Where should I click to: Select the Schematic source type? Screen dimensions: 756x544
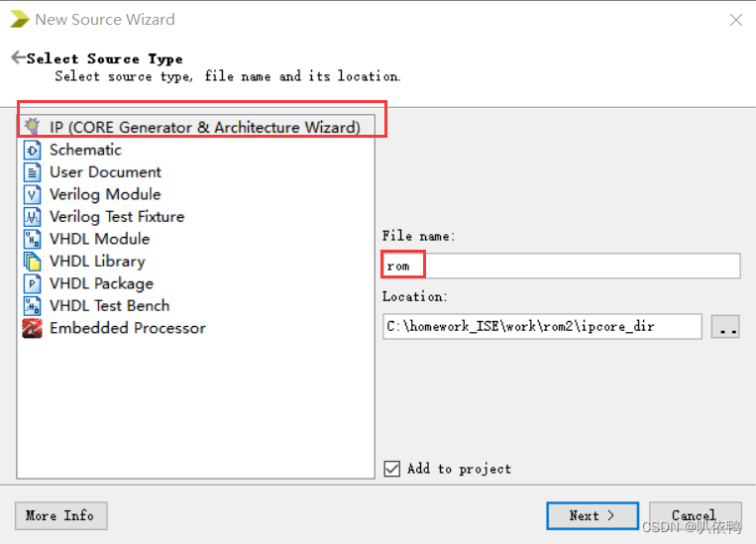(85, 150)
